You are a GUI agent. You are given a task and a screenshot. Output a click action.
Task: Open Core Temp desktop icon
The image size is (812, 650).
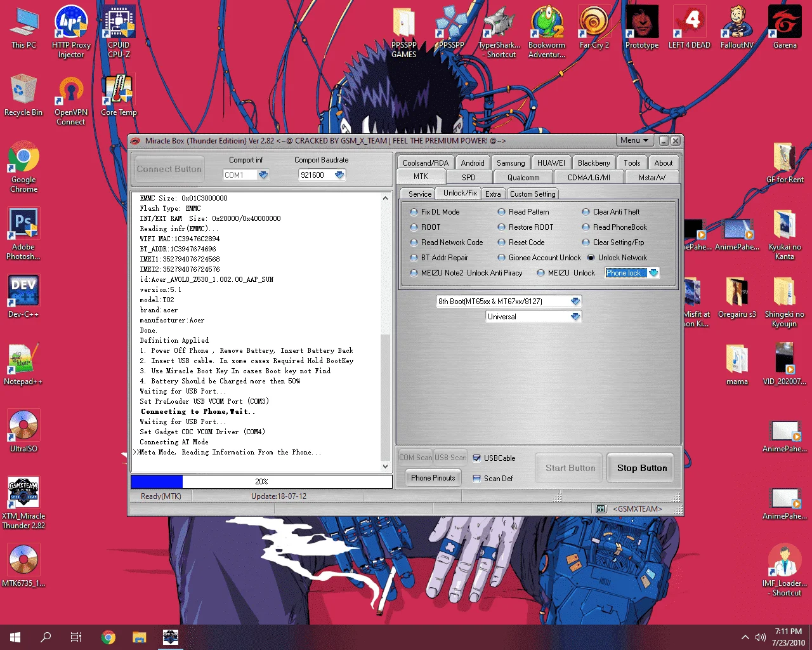pyautogui.click(x=119, y=95)
